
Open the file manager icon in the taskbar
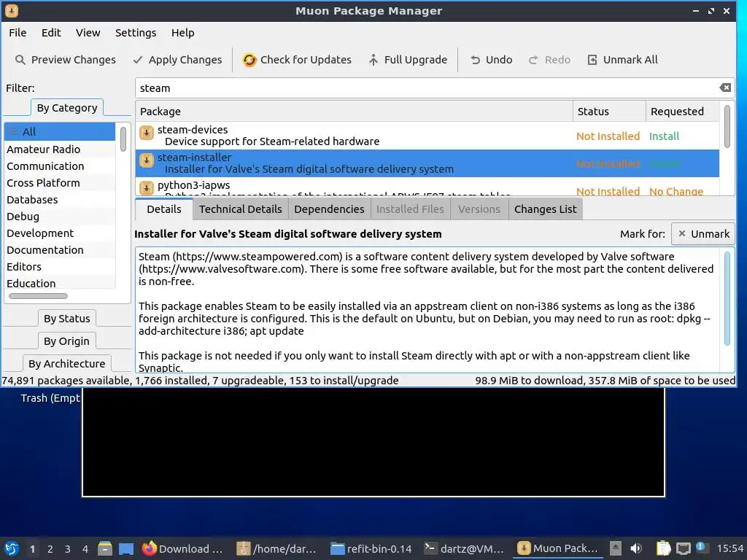pyautogui.click(x=105, y=548)
